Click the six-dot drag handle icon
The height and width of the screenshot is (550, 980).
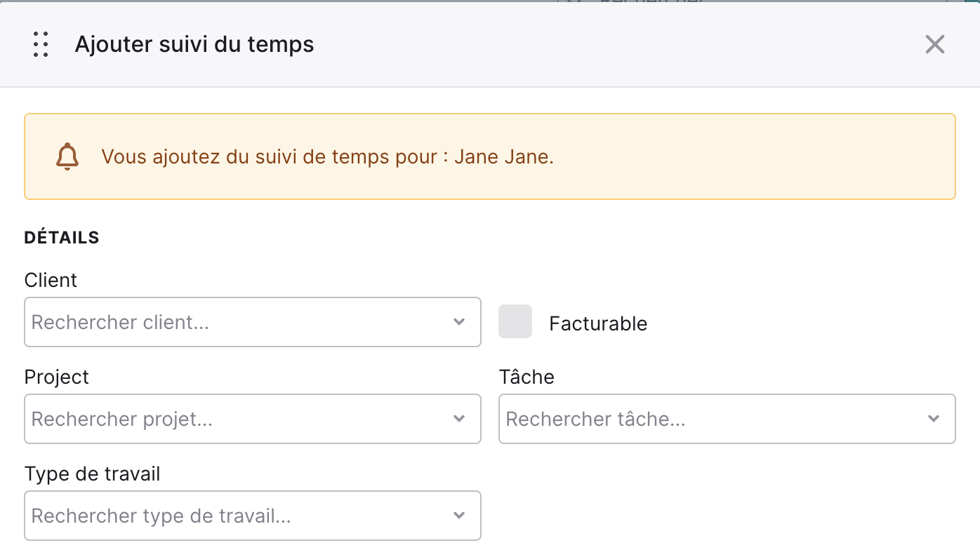(41, 44)
